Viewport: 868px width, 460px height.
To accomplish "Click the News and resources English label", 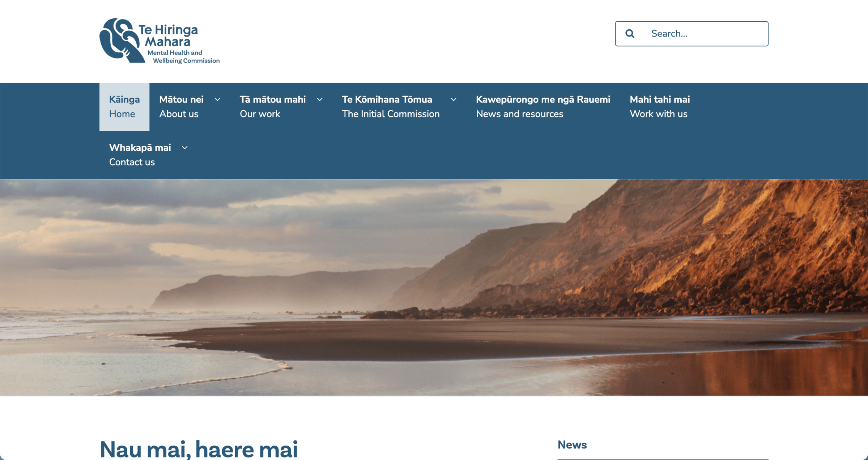I will point(519,114).
